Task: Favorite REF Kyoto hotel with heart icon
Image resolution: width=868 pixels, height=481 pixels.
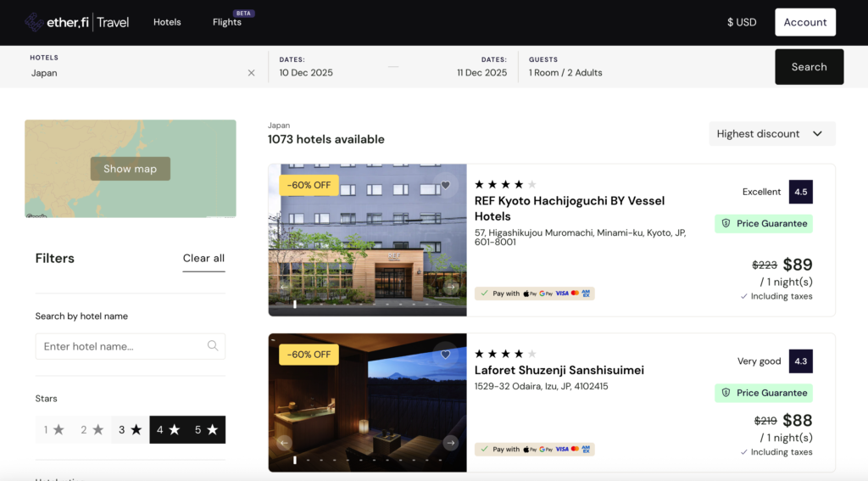Action: tap(445, 185)
